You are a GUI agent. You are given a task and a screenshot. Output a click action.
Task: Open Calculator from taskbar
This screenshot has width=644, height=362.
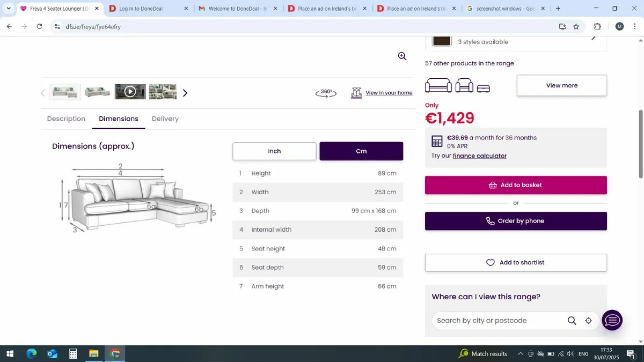[x=73, y=353]
